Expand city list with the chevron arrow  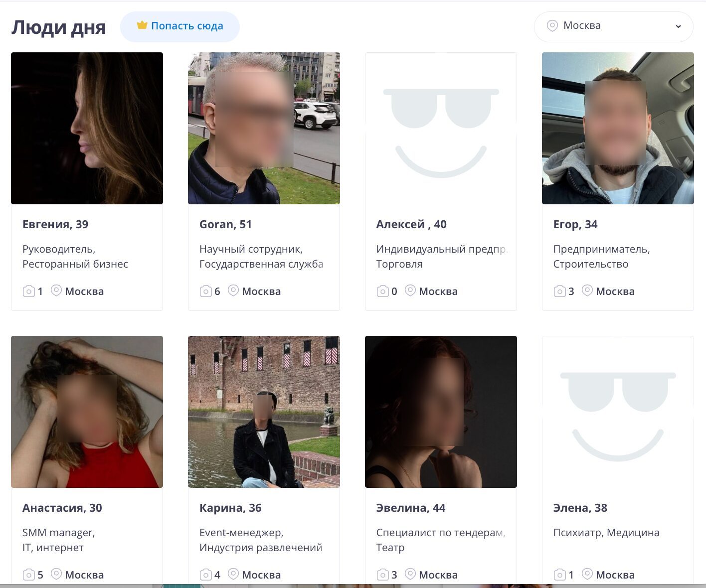678,26
